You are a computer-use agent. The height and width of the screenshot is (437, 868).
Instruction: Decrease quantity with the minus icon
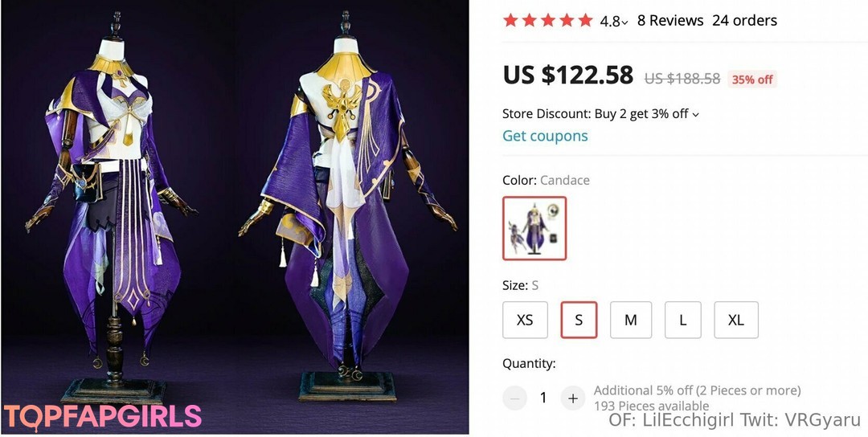[515, 398]
